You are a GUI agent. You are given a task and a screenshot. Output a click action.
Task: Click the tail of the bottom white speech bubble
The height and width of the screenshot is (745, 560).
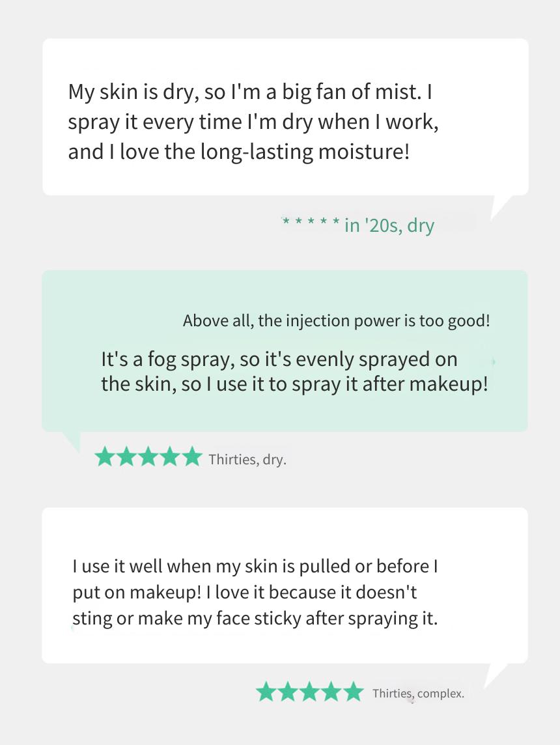point(494,675)
